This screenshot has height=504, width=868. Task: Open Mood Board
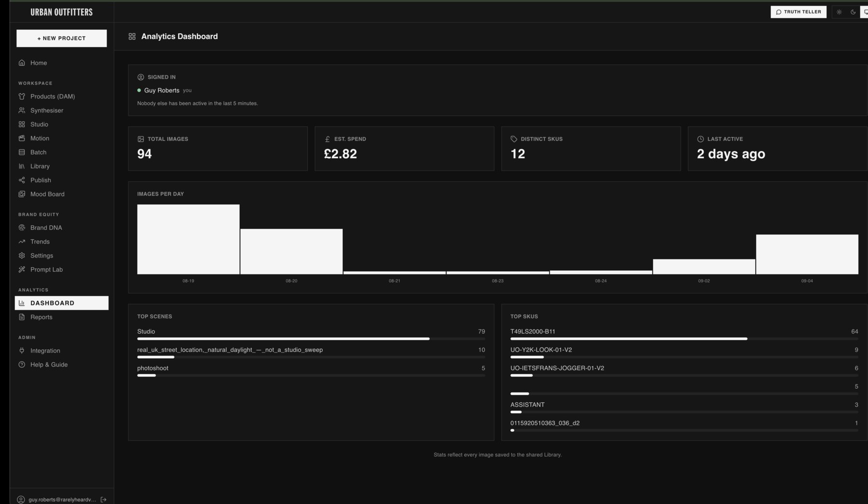click(x=62, y=194)
